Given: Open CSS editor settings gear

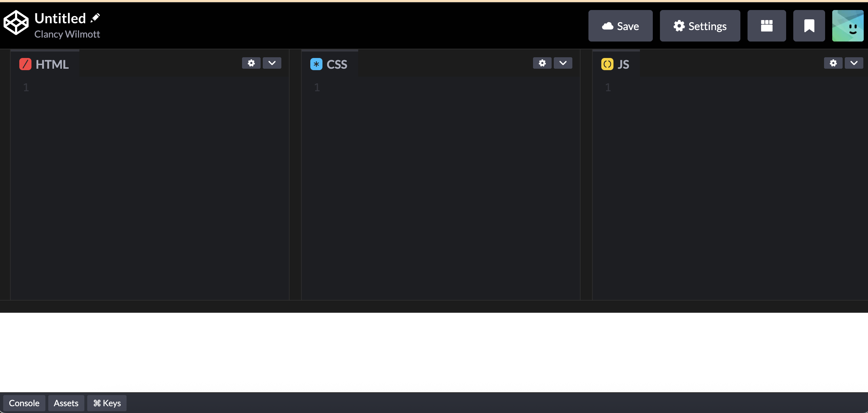Looking at the screenshot, I should point(542,63).
